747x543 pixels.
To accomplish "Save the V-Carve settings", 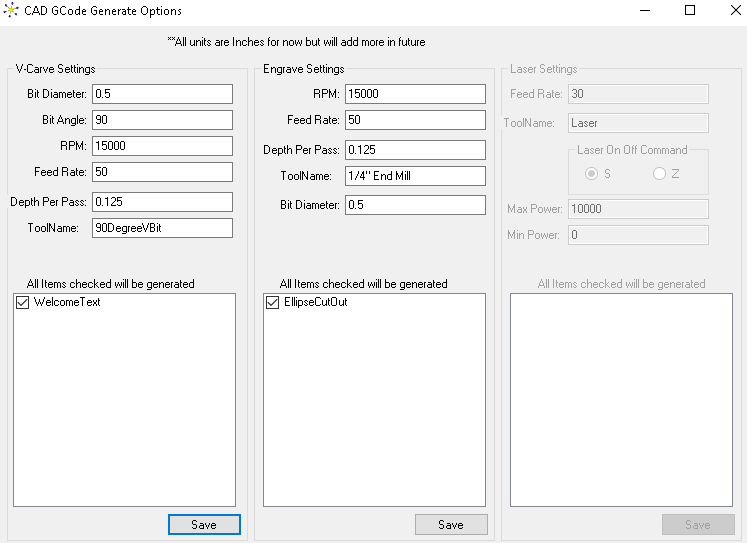I will tap(204, 524).
